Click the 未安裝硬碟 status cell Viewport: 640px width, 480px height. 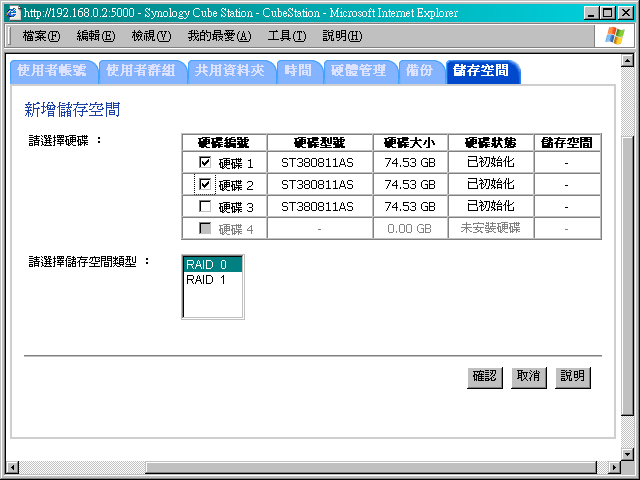click(491, 228)
